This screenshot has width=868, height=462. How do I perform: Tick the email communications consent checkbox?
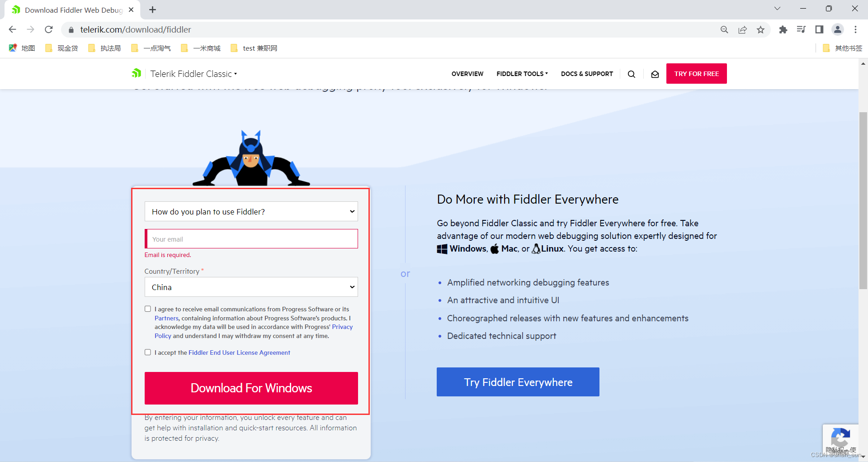(x=147, y=309)
